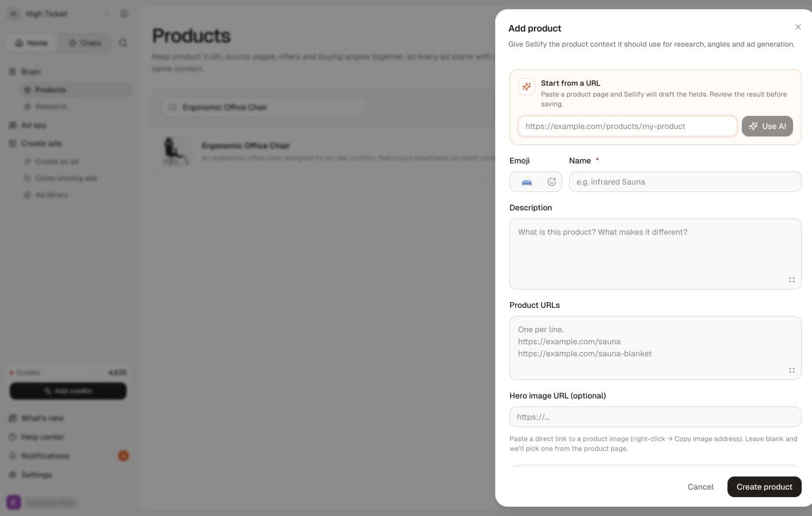Click the Add product dialog title
812x516 pixels.
[x=535, y=28]
